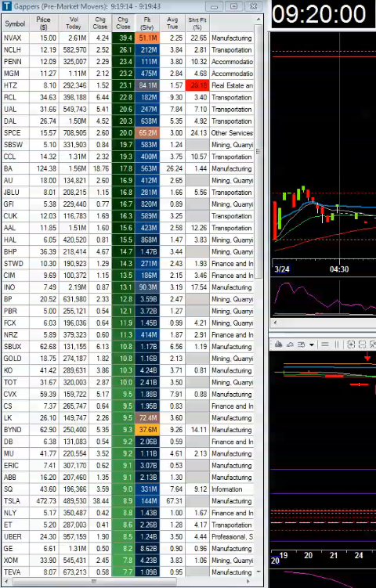Select LK symbol row
The height and width of the screenshot is (588, 376).
coord(128,418)
